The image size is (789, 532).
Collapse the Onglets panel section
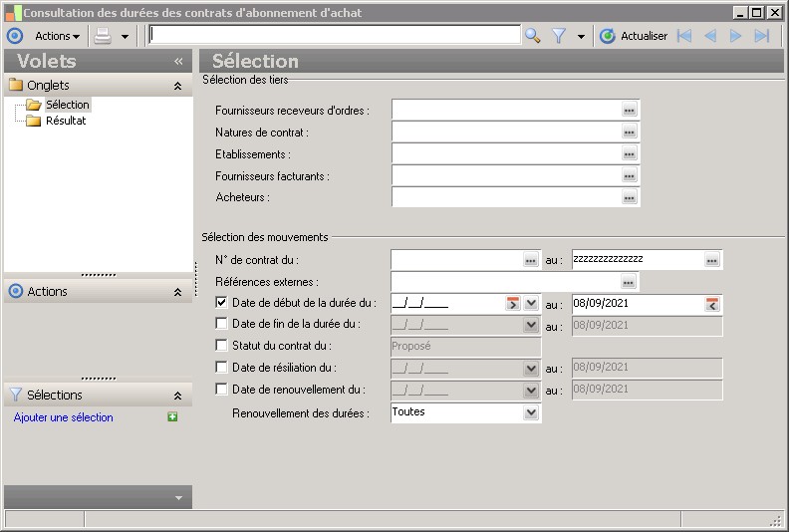point(177,86)
